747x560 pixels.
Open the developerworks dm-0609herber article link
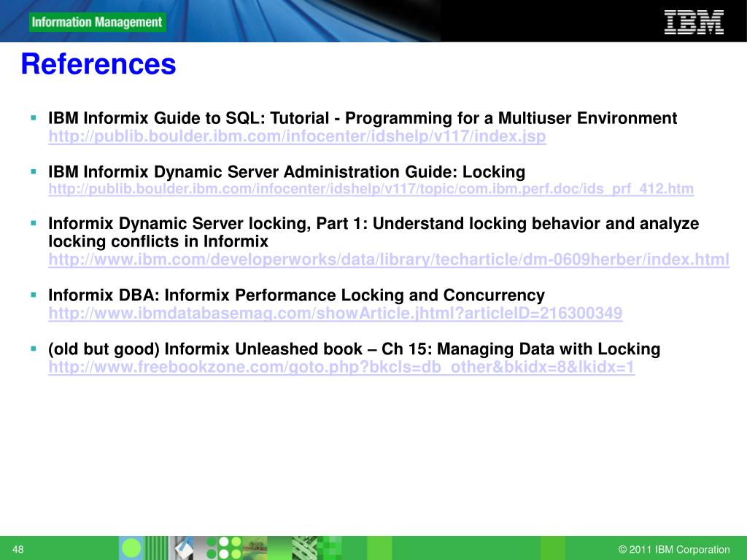[x=389, y=260]
